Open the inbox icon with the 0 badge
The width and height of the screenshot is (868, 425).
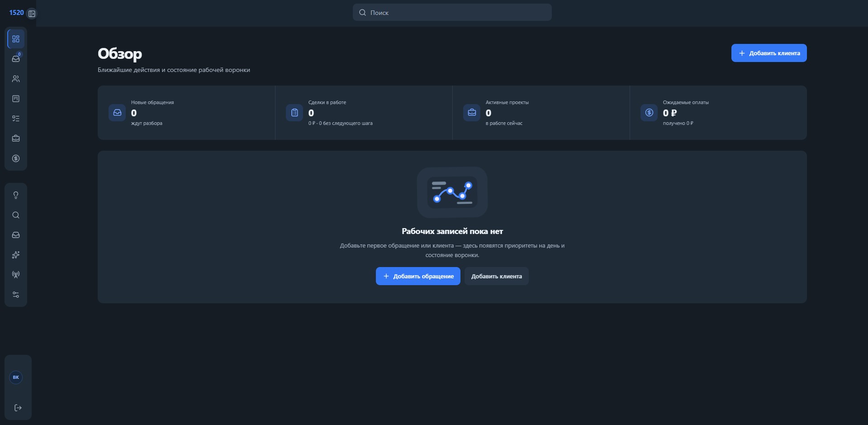click(x=16, y=59)
